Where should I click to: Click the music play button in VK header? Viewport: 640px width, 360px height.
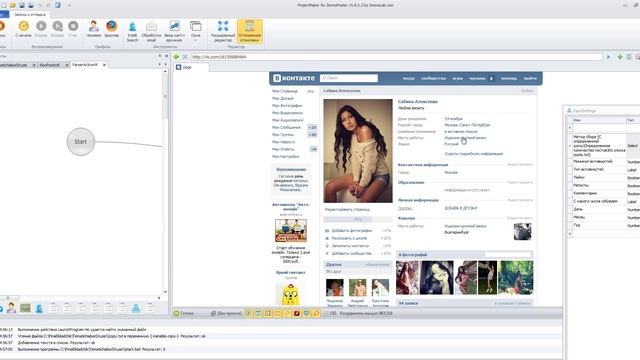tap(491, 78)
